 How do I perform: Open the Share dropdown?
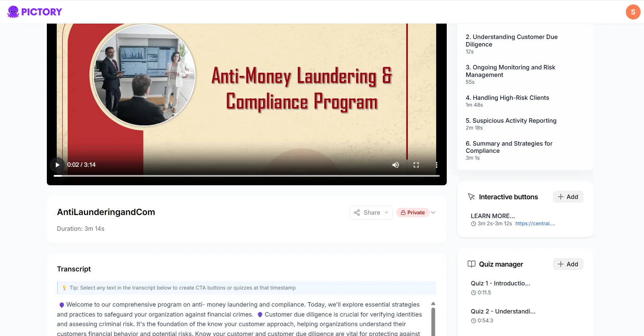point(371,213)
